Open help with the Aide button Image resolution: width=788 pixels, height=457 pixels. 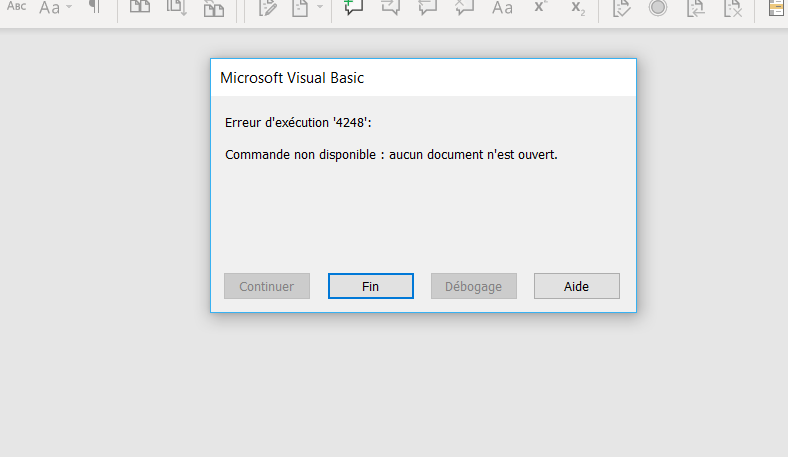[577, 286]
